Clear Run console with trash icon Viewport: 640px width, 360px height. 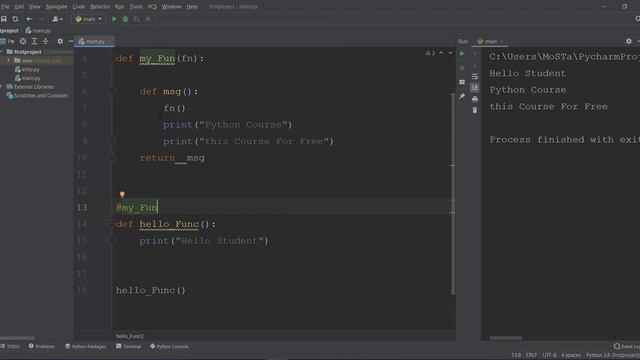pyautogui.click(x=475, y=110)
